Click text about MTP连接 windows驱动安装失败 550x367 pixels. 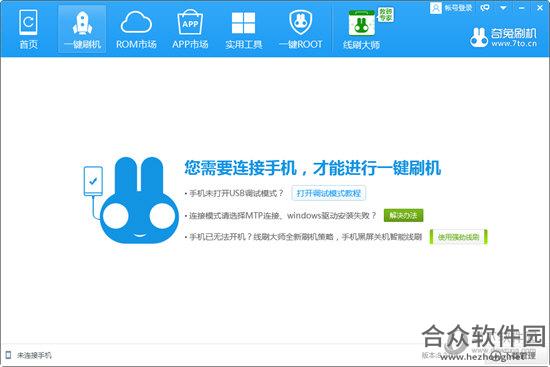(x=282, y=215)
